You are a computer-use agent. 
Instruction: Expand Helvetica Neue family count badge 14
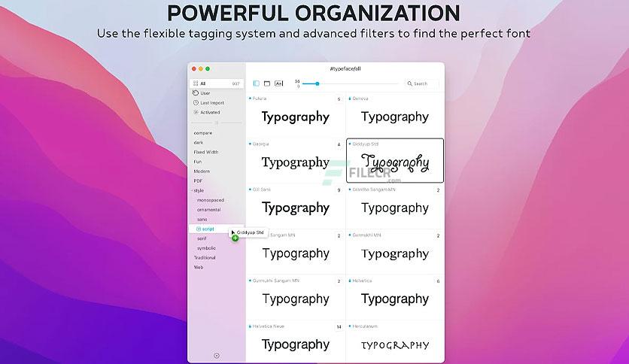339,327
